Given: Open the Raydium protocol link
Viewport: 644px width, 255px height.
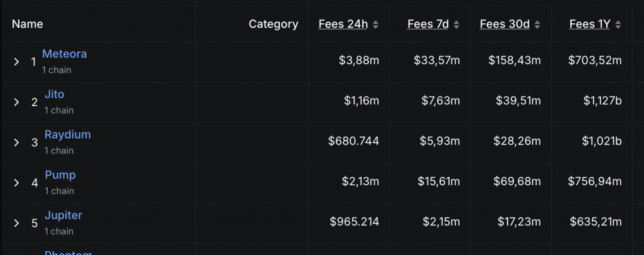Looking at the screenshot, I should tap(68, 134).
